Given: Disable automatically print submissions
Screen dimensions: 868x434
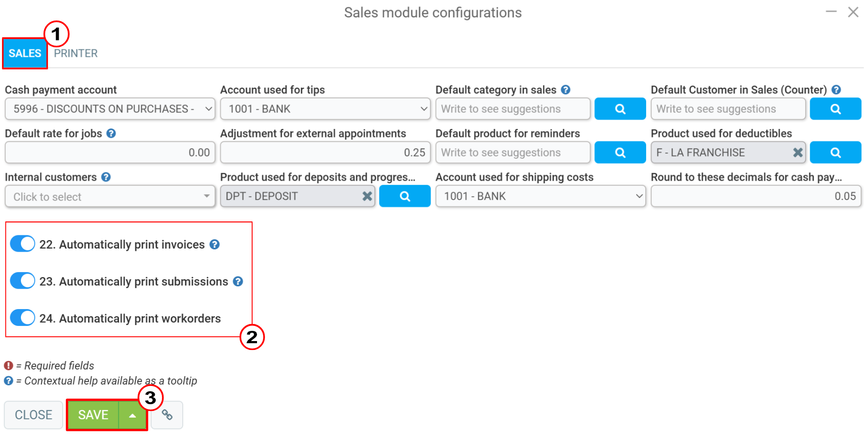Looking at the screenshot, I should coord(23,281).
